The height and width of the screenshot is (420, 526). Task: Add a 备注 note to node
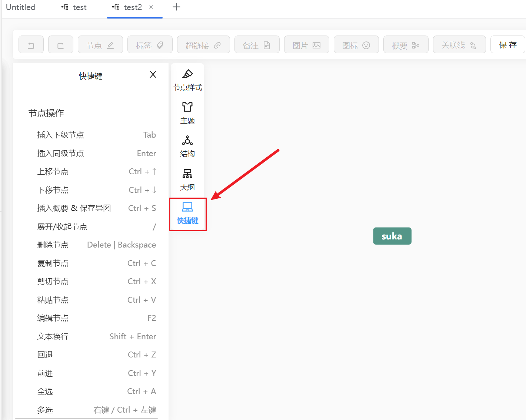click(257, 45)
